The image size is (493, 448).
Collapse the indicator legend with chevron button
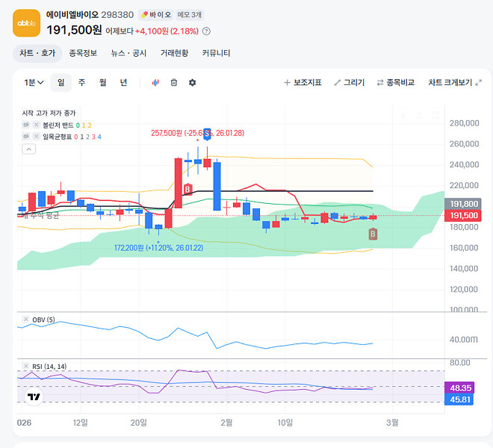(29, 149)
